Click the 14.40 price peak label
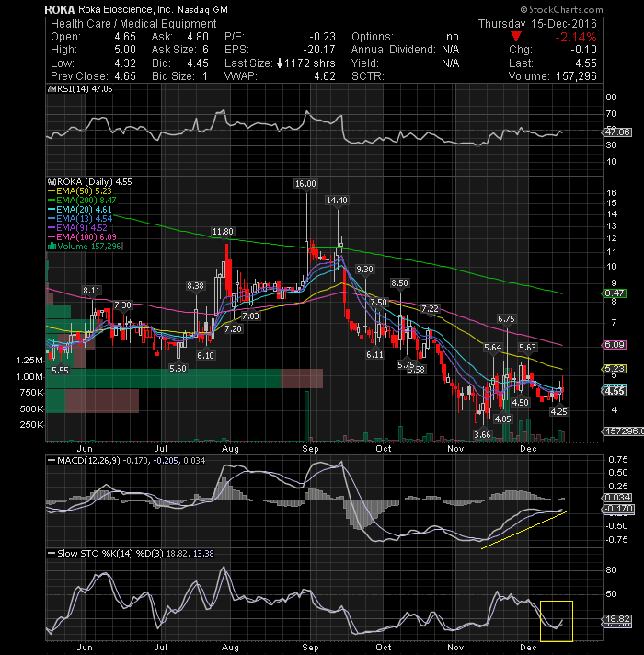Screen dimensions: 644x655 [337, 201]
